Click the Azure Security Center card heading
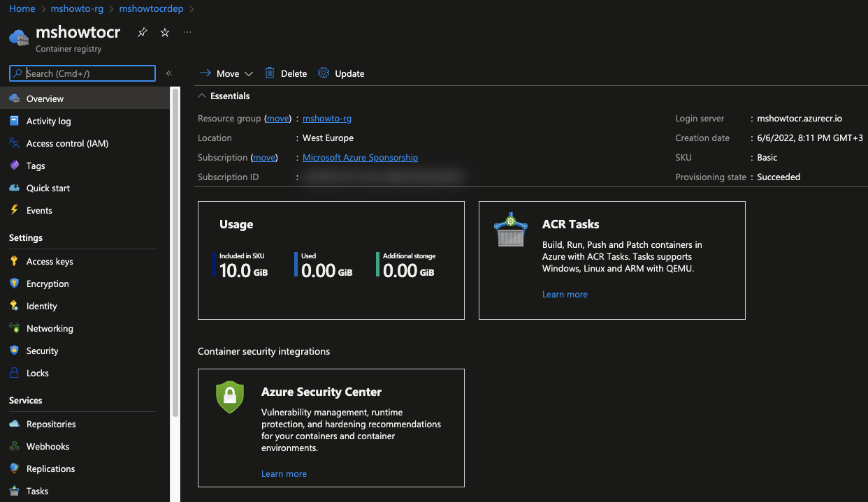Screen dimensions: 868x502 pyautogui.click(x=321, y=392)
